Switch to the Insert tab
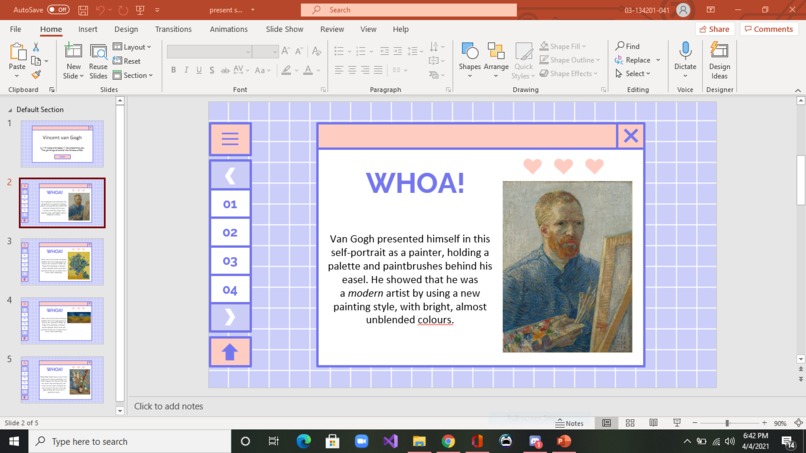Screen dimensions: 806x453 tap(87, 29)
